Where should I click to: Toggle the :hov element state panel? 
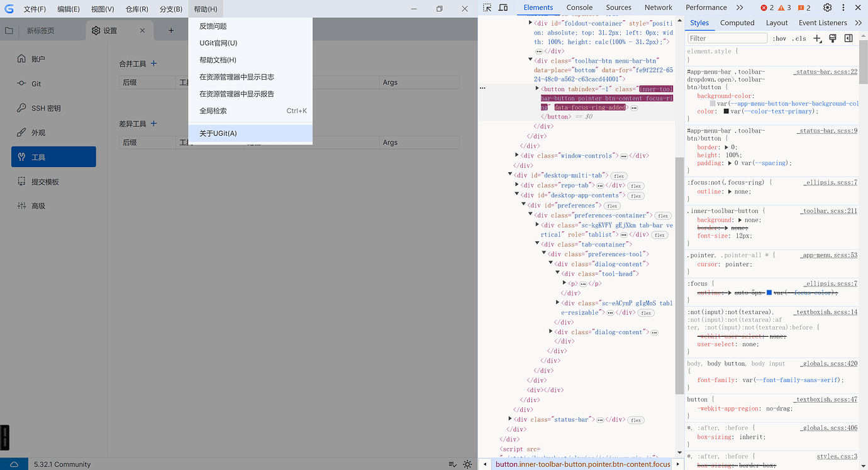click(779, 38)
